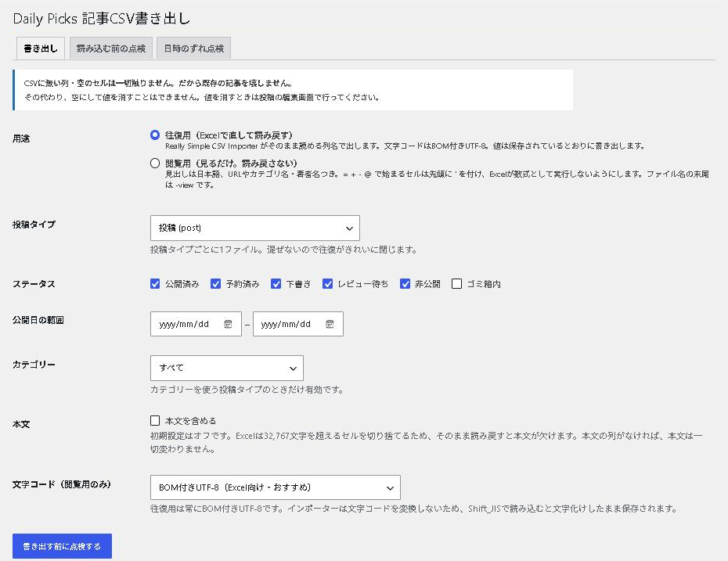Switch to the 日時のずれ点検 tab
The image size is (728, 561).
(x=193, y=49)
